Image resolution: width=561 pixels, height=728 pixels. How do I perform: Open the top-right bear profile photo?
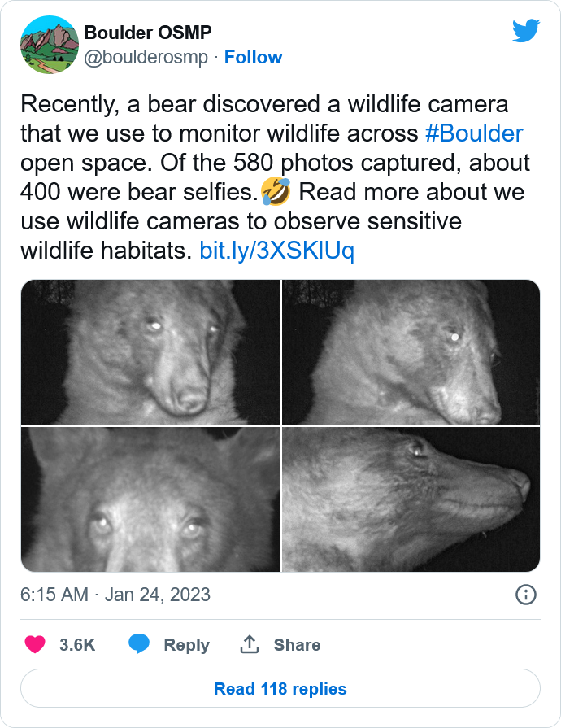pos(411,352)
